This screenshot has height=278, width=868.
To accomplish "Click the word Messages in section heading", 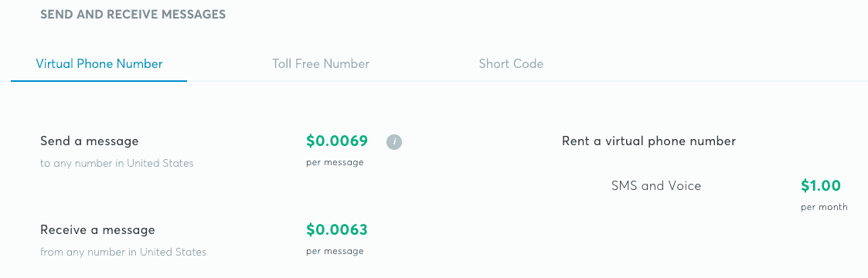I will [x=193, y=15].
